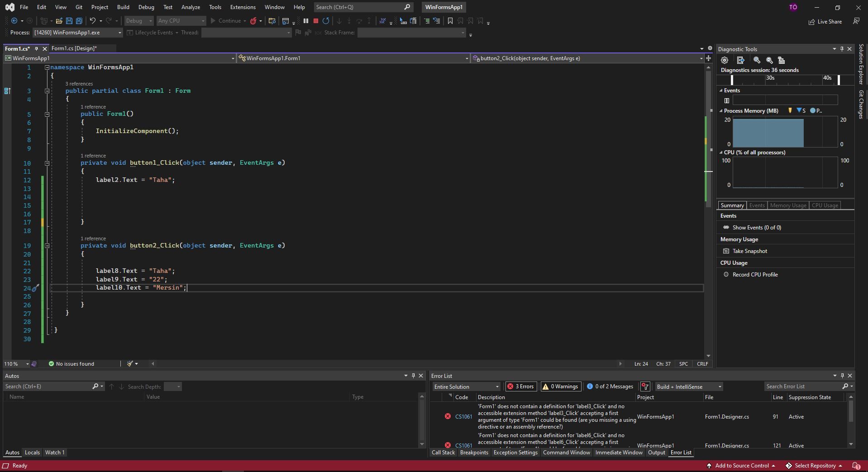
Task: Save all files with the Save All icon
Action: (x=79, y=21)
